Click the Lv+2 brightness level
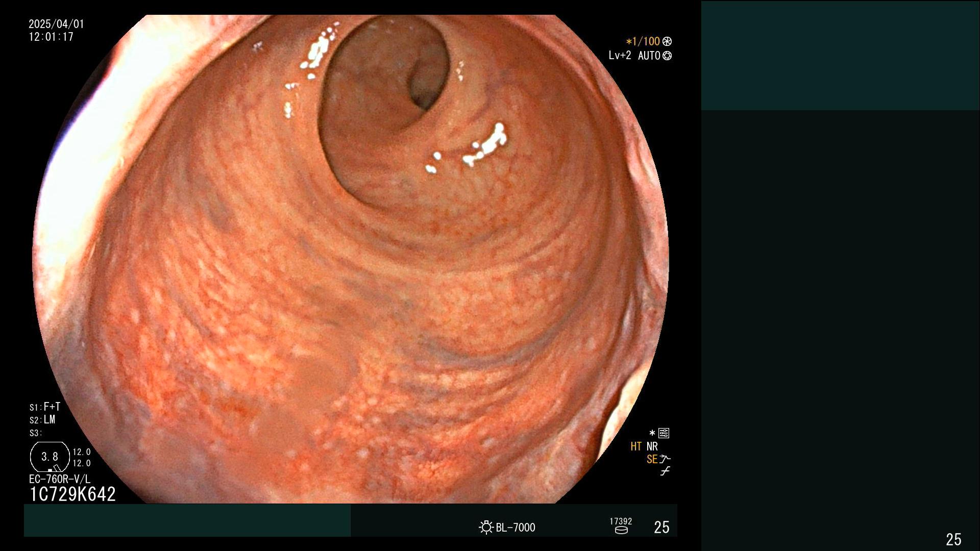Viewport: 980px width, 551px height. (x=620, y=55)
